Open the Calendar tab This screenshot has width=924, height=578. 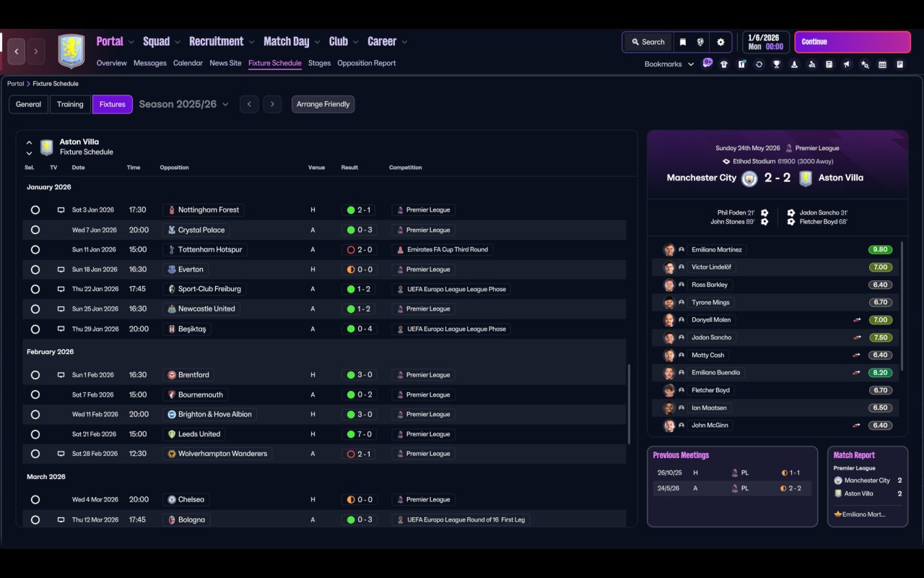pyautogui.click(x=188, y=63)
